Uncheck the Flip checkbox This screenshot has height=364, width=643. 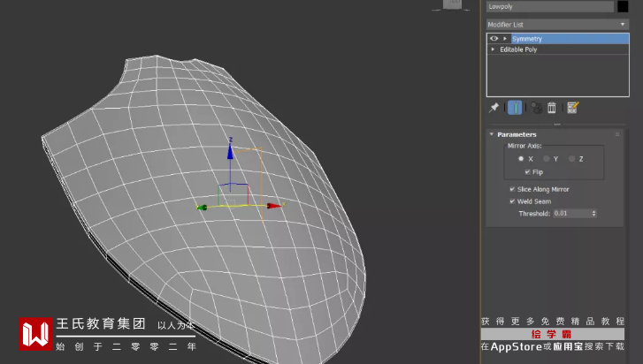[527, 172]
